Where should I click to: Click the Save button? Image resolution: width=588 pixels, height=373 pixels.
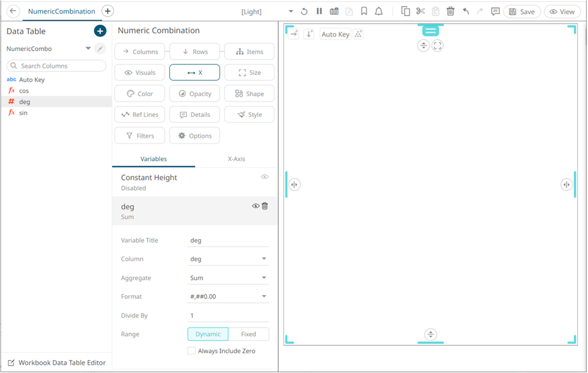pos(522,12)
